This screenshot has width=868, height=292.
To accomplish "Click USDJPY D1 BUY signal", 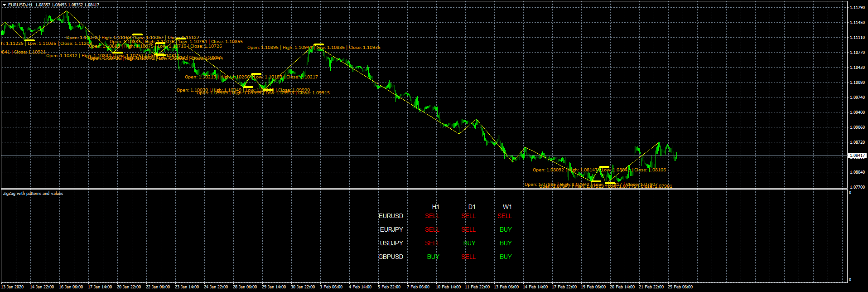I will 469,243.
